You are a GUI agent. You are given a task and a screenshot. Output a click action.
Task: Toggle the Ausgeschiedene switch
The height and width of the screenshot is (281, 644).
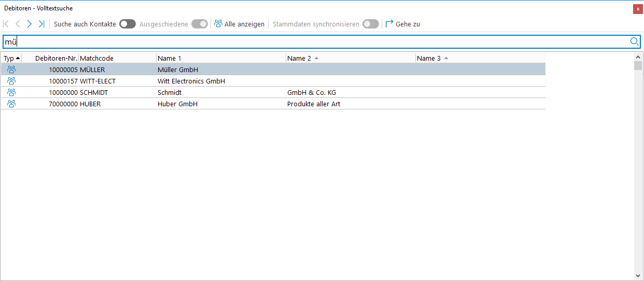pos(200,24)
